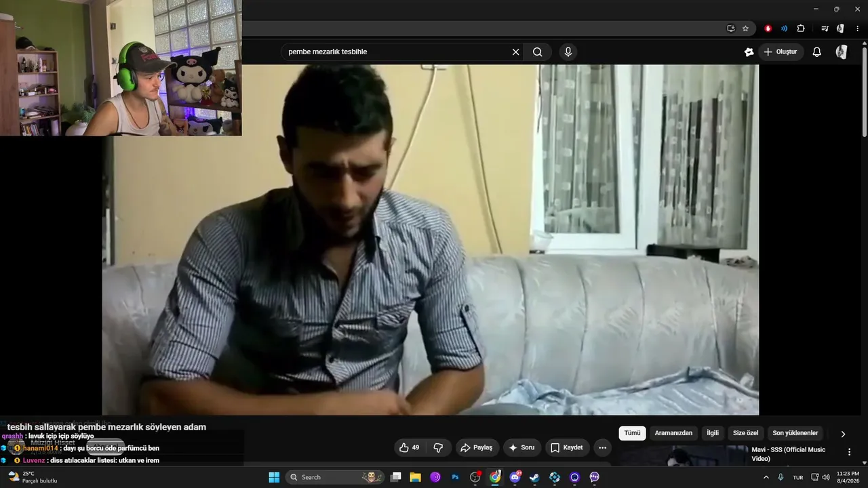Open Tor Browser purple taskbar icon
This screenshot has width=868, height=488.
435,477
